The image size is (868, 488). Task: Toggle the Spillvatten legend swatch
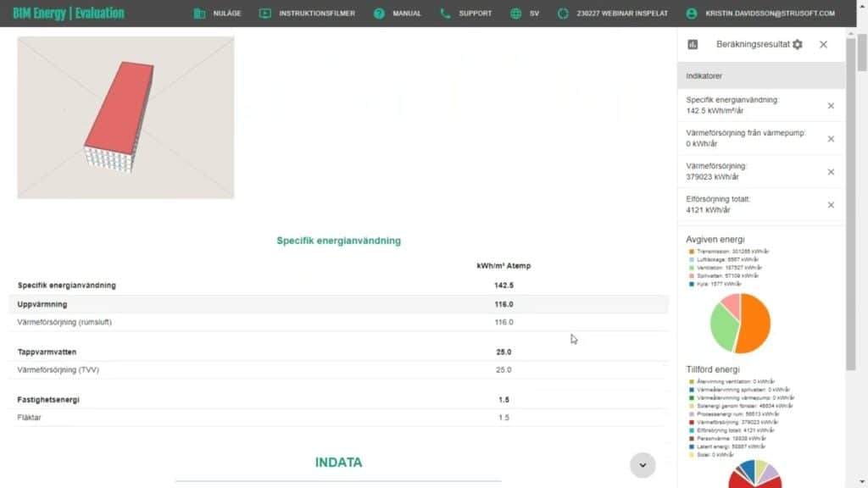click(x=692, y=276)
